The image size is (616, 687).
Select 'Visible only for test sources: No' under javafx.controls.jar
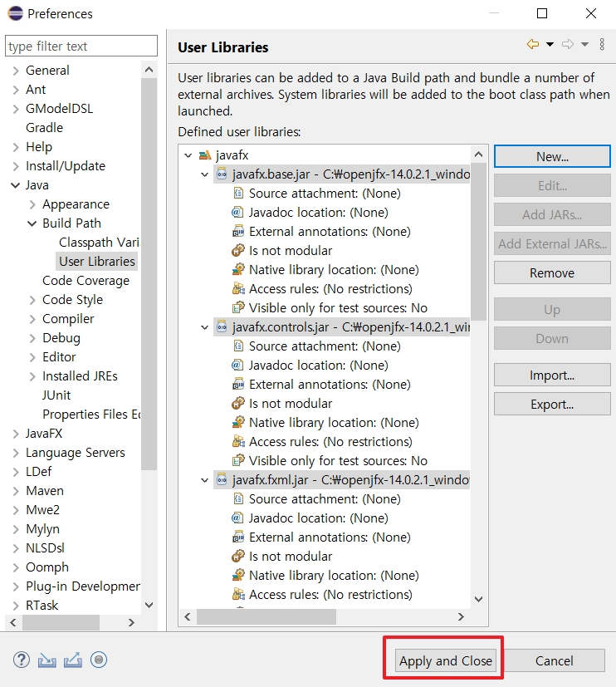click(338, 461)
